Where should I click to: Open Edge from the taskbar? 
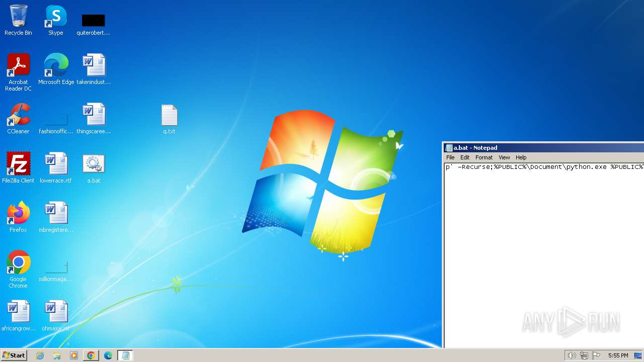click(108, 355)
